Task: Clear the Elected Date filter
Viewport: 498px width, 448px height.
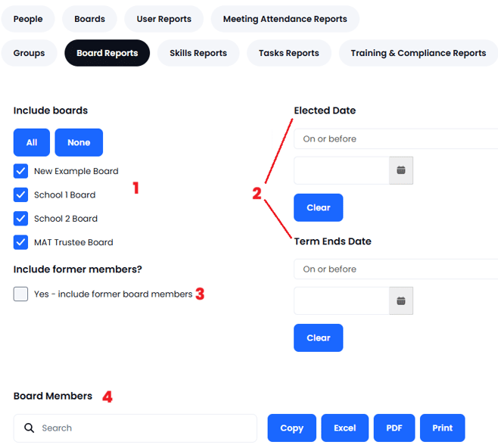Action: [x=318, y=207]
